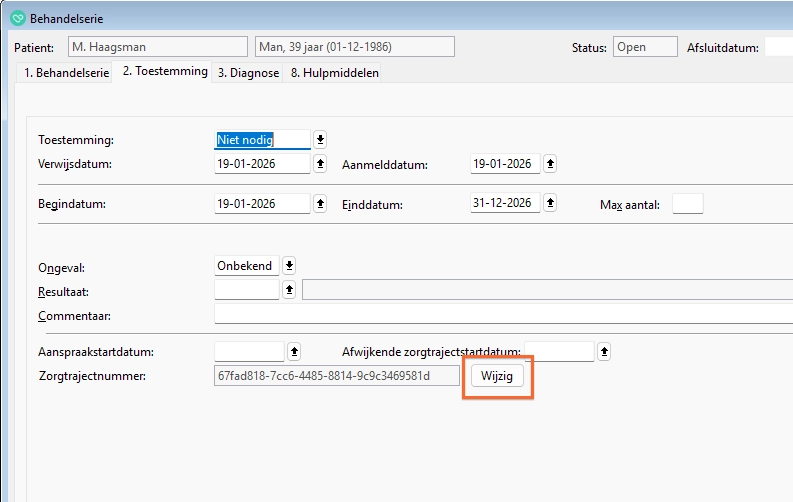Screen dimensions: 793x502
Task: Open Afwijkende zorgtrajectstartdatum date picker arrow
Action: point(604,352)
